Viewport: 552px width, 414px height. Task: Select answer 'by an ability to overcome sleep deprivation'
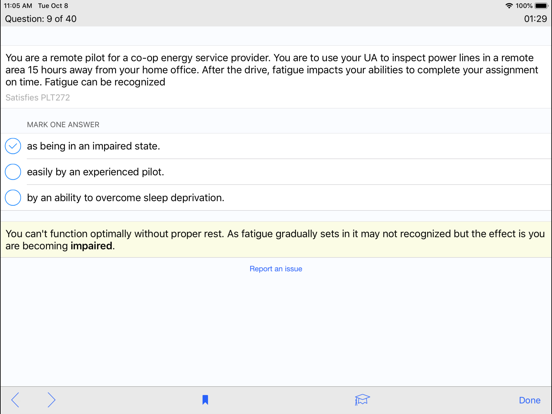click(276, 197)
